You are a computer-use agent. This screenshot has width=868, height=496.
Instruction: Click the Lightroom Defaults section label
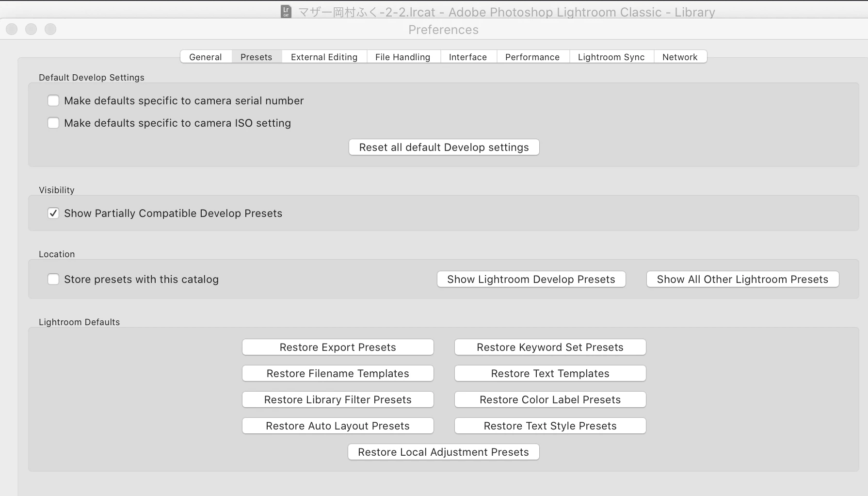pyautogui.click(x=79, y=322)
